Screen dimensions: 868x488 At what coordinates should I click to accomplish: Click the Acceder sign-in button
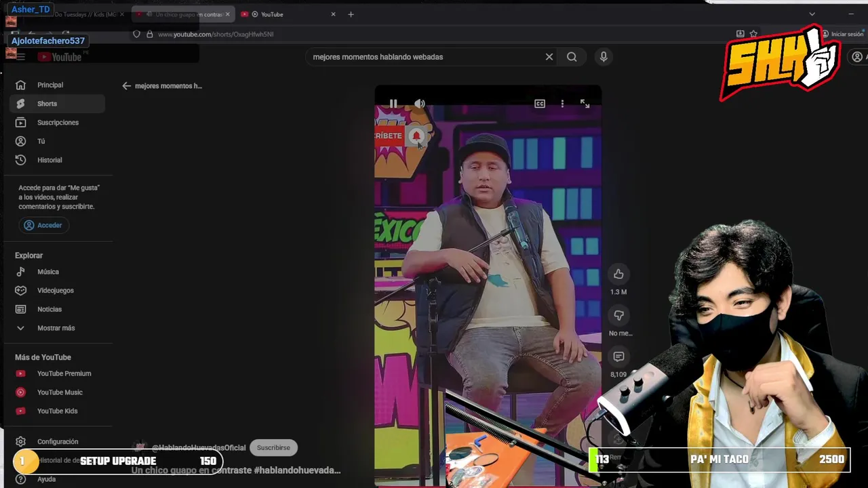point(43,225)
